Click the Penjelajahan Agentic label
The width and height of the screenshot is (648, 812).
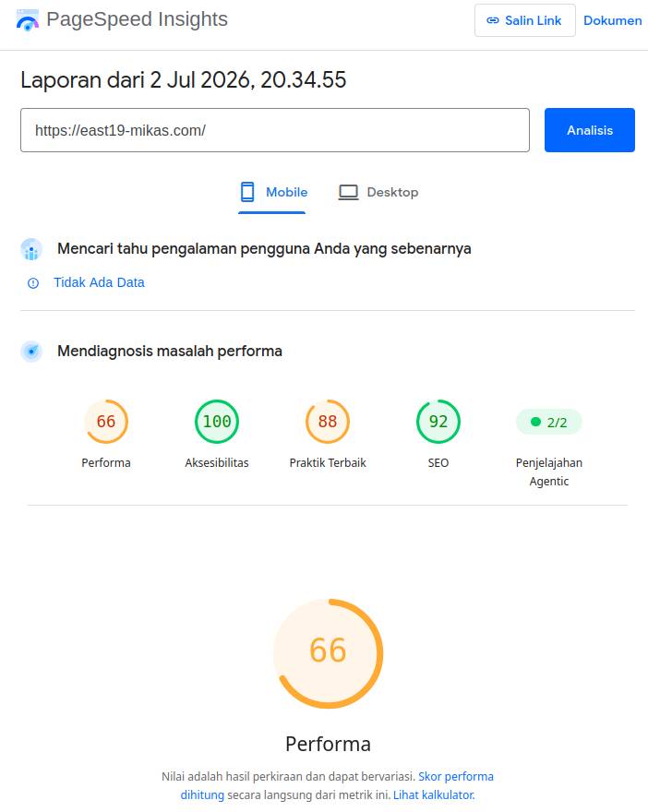click(549, 472)
